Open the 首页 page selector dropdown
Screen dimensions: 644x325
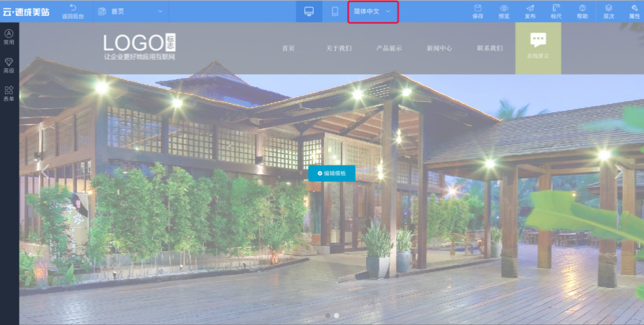(131, 11)
